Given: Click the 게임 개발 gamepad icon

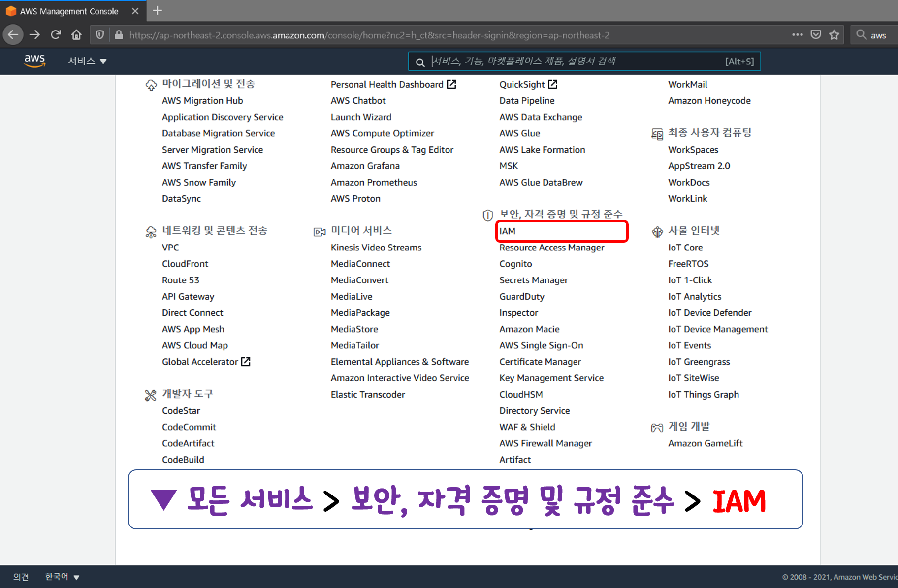Looking at the screenshot, I should tap(657, 428).
